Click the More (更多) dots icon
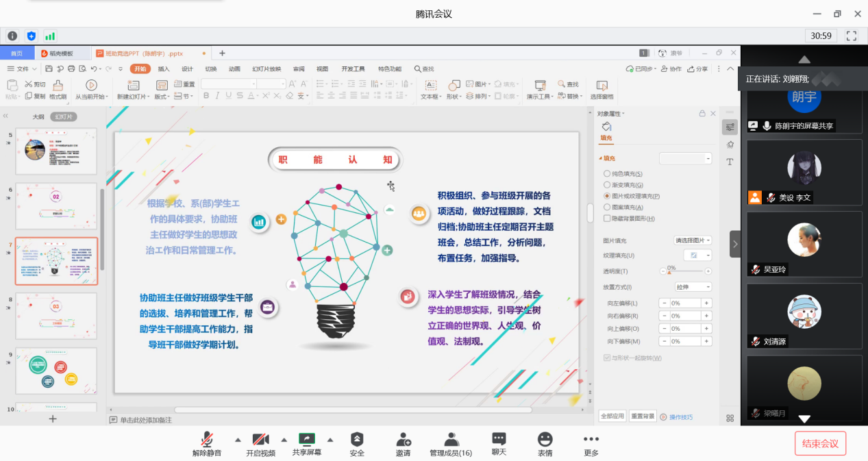This screenshot has height=461, width=868. [x=591, y=439]
